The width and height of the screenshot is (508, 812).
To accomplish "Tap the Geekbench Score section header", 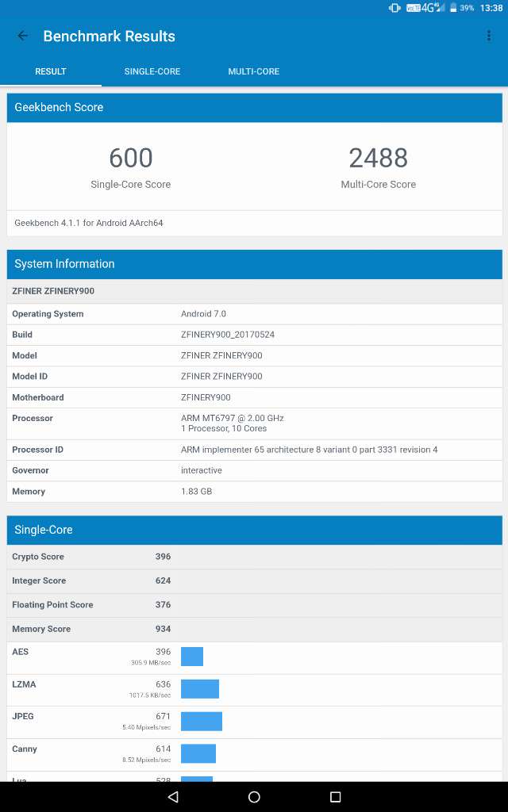I will coord(255,107).
